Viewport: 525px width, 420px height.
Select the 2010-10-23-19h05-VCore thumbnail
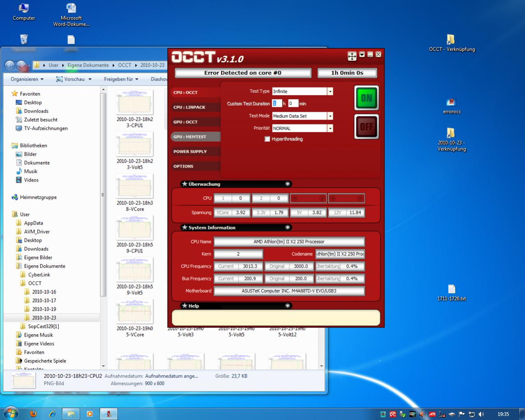click(135, 318)
